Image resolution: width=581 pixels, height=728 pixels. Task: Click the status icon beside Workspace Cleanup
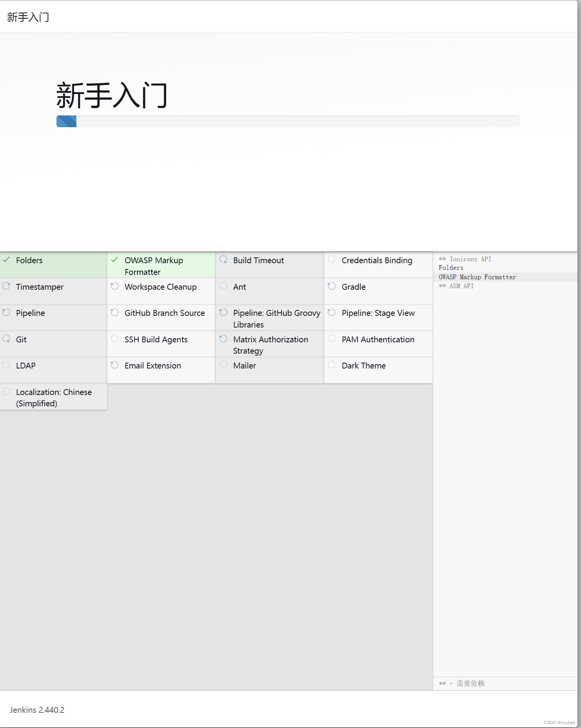(115, 286)
